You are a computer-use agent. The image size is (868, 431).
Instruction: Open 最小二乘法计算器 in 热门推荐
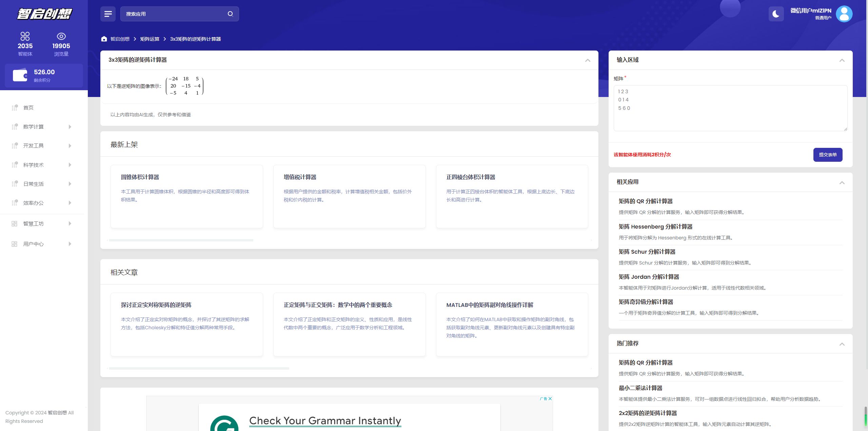click(x=640, y=388)
